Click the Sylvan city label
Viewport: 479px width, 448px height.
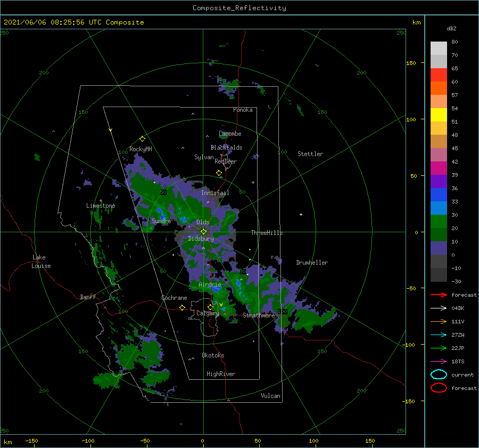[204, 157]
